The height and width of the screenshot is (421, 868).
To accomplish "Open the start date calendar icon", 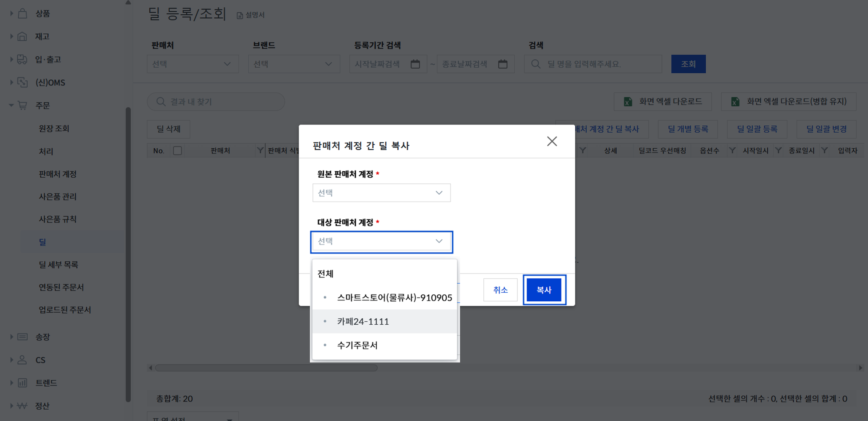I will [x=415, y=64].
